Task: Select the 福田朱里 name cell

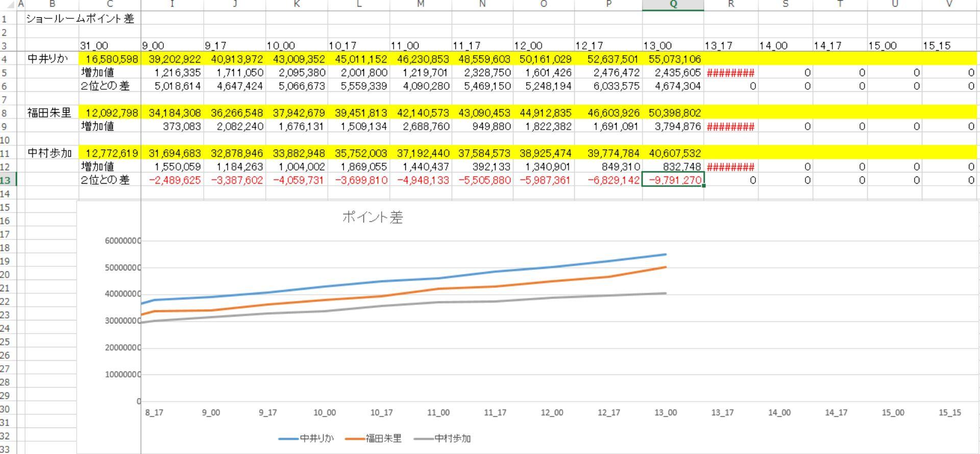Action: 51,113
